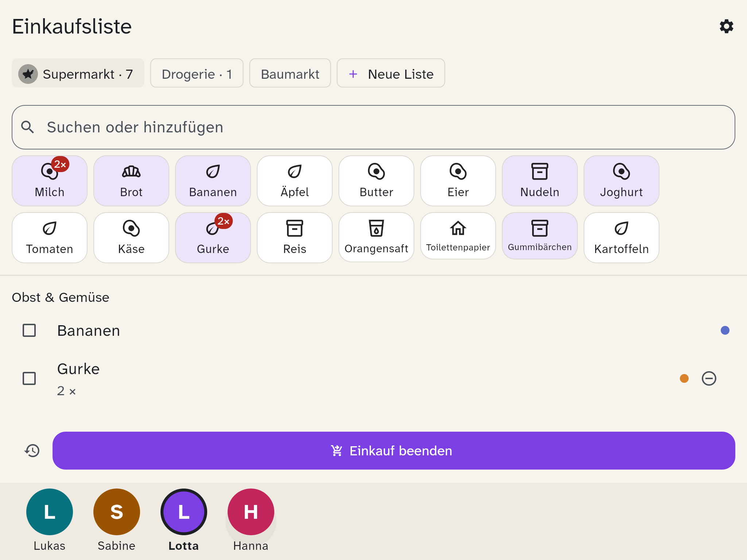Open settings via the gear icon

(x=726, y=26)
